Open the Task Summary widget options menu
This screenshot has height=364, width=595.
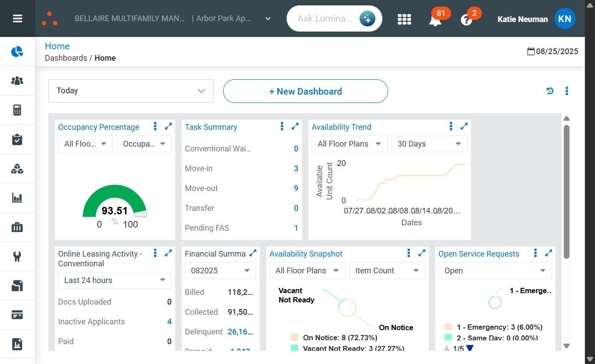(x=282, y=127)
